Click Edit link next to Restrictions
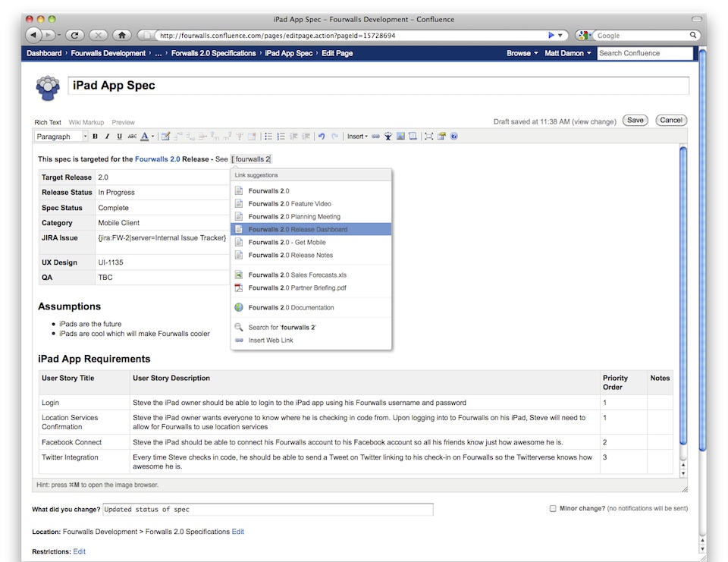The width and height of the screenshot is (728, 562). (x=80, y=551)
